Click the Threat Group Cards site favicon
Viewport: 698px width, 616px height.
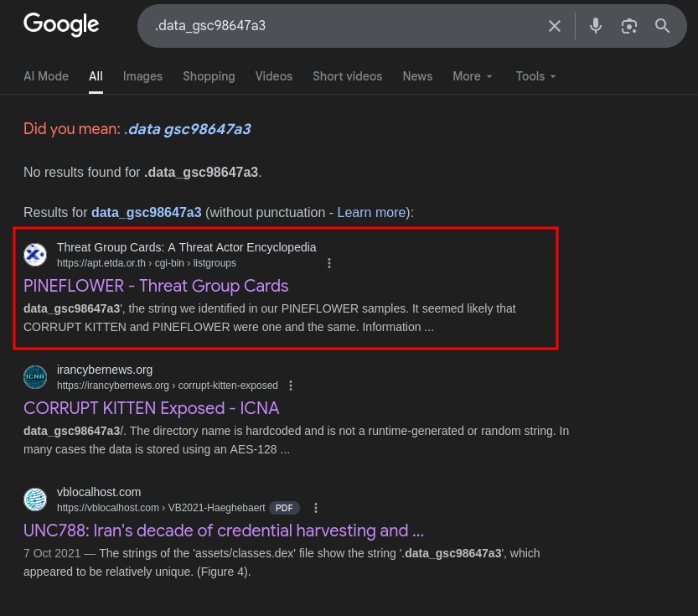[x=35, y=255]
